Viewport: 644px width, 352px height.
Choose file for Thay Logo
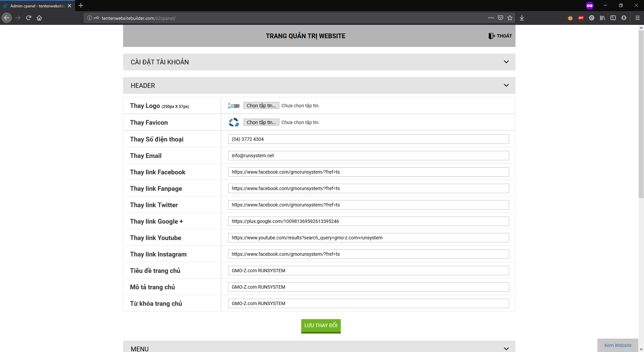261,106
